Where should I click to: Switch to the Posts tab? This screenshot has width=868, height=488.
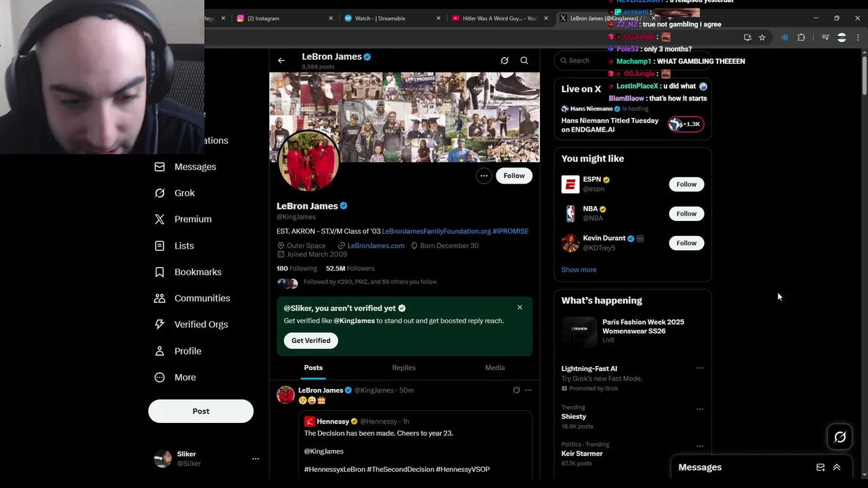[x=313, y=368]
